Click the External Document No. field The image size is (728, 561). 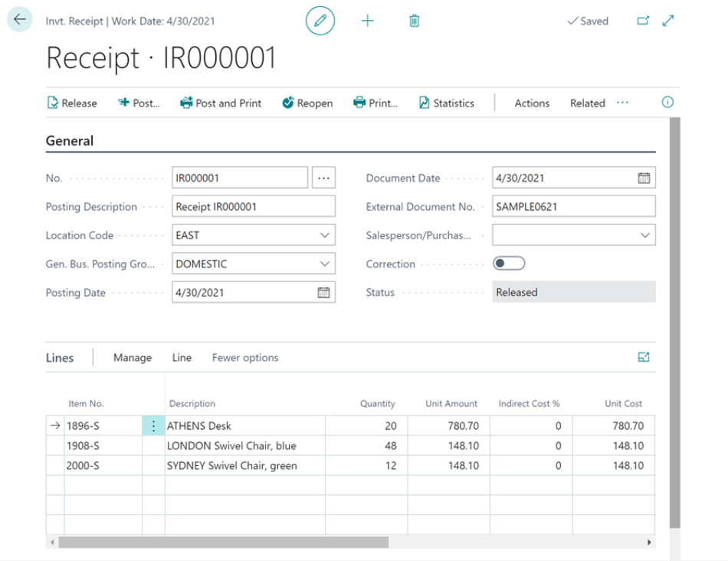573,207
